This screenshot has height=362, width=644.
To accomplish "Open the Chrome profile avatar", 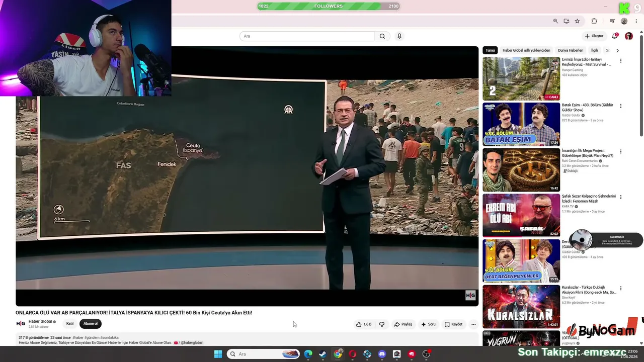I will 624,21.
